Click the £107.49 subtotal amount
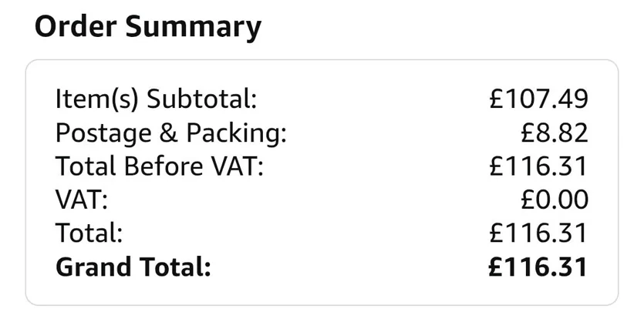Viewport: 644px width, 322px height. click(539, 99)
